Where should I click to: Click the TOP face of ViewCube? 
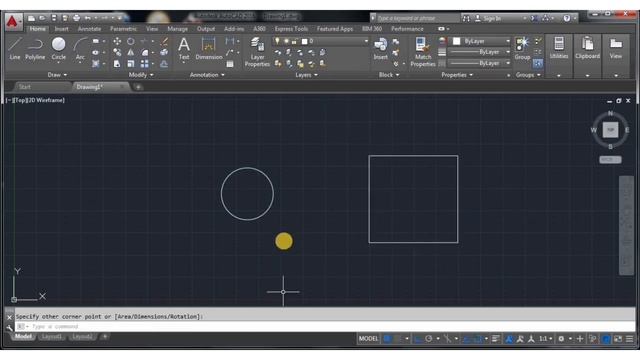[x=610, y=130]
